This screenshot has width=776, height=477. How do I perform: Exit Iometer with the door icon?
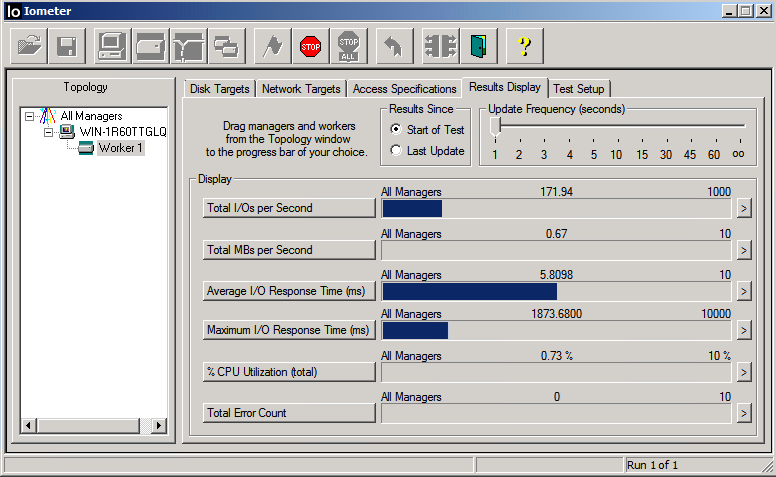[x=479, y=47]
